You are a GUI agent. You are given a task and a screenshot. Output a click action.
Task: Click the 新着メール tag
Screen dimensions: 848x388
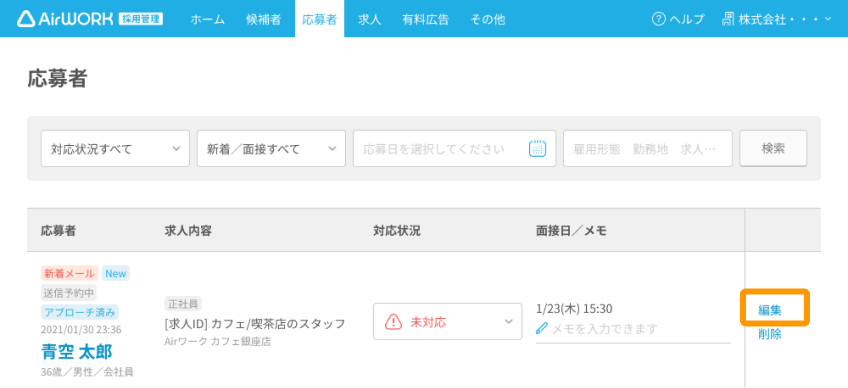point(69,273)
